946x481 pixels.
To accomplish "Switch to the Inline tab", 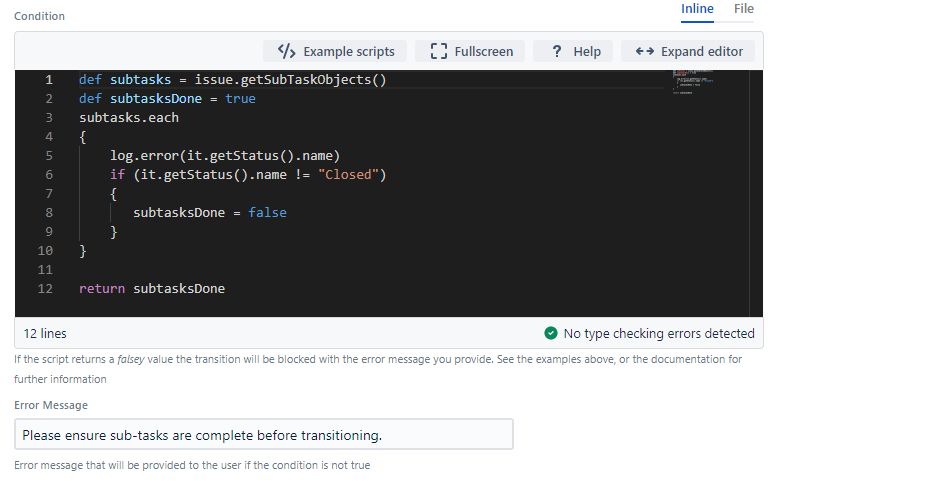I will tap(697, 9).
